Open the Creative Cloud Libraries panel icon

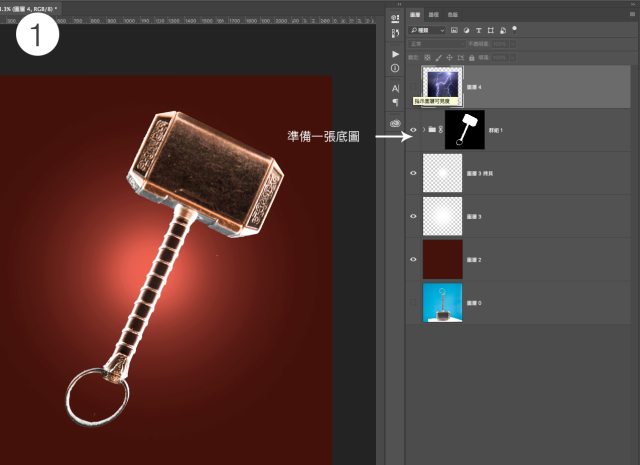point(395,124)
